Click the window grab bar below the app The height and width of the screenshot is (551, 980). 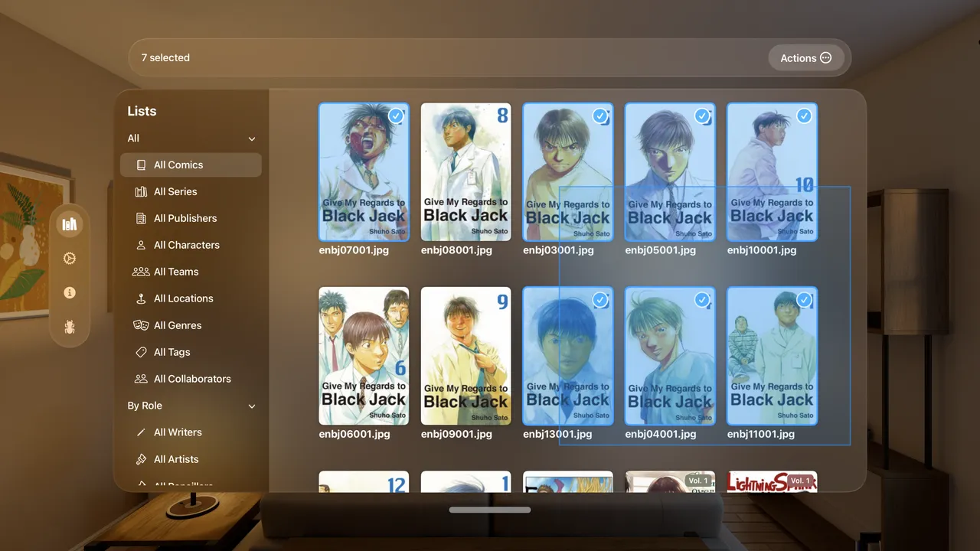490,510
